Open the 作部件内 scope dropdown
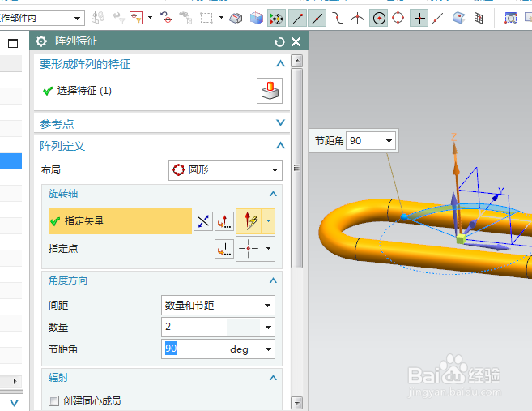This screenshot has width=532, height=411. 78,18
